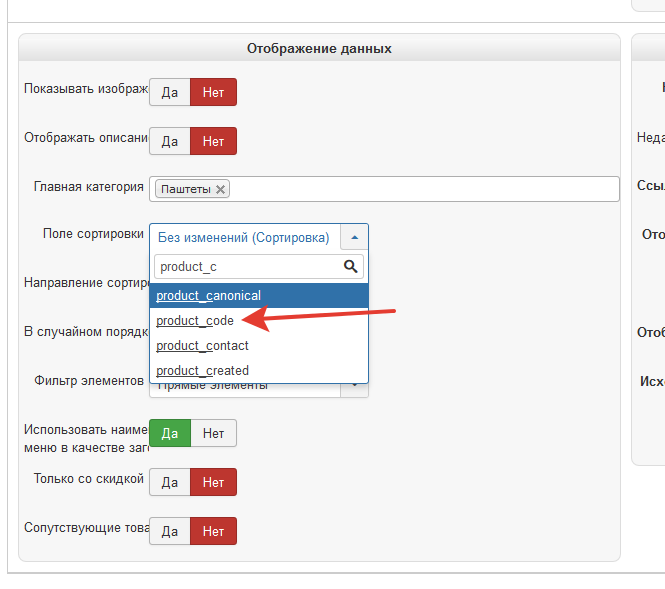Set menu name as title to Да
Image resolution: width=665 pixels, height=589 pixels.
(x=170, y=433)
